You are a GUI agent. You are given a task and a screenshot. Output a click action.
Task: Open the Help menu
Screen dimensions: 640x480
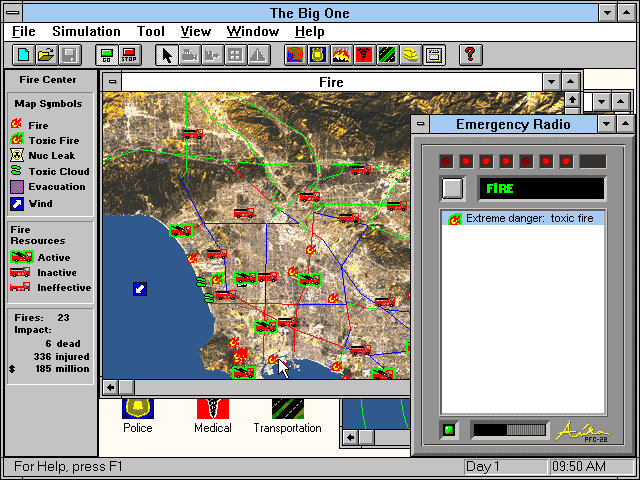(x=309, y=31)
